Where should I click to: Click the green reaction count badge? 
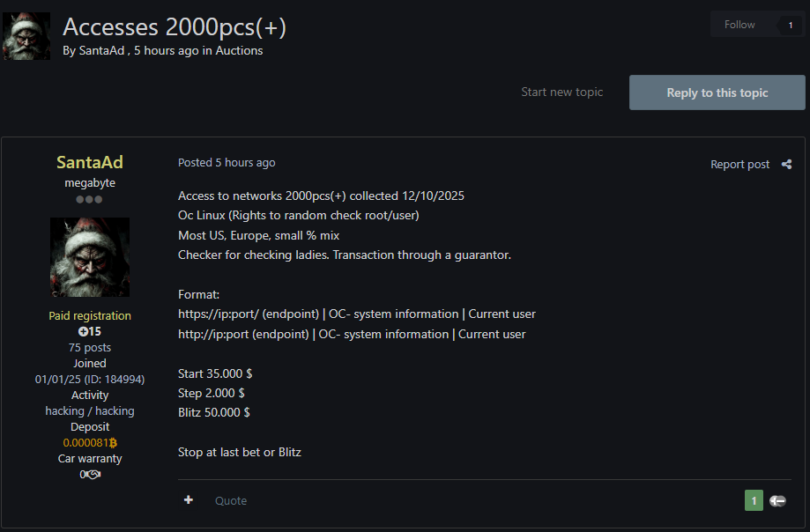click(x=754, y=500)
